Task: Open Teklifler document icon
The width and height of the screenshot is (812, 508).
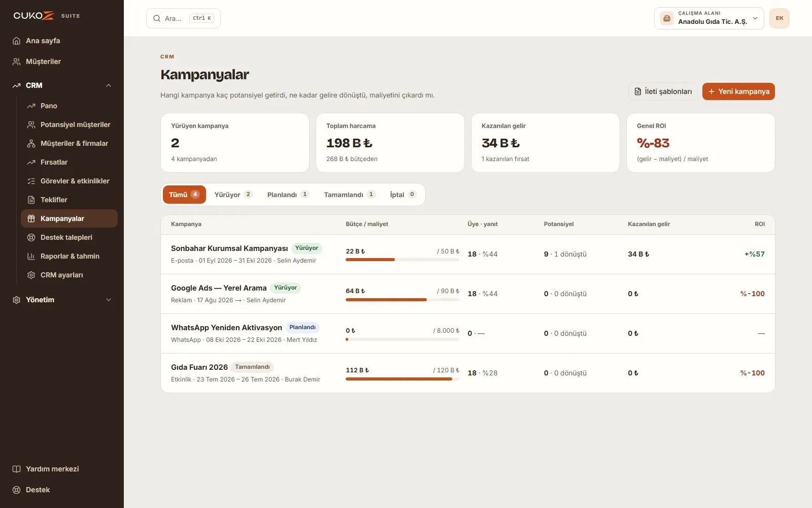Action: click(31, 200)
